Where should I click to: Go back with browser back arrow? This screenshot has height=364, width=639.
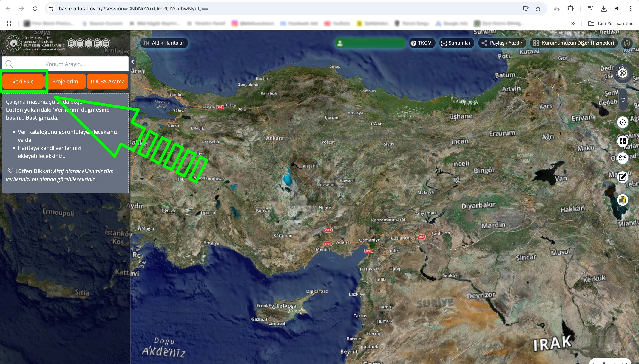(8, 9)
